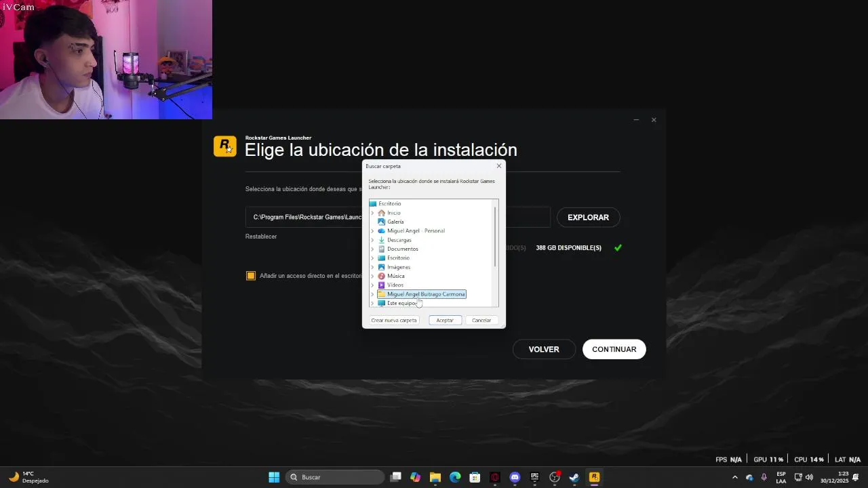Expand the Miguel Angel - Personal node
868x488 pixels.
click(372, 231)
